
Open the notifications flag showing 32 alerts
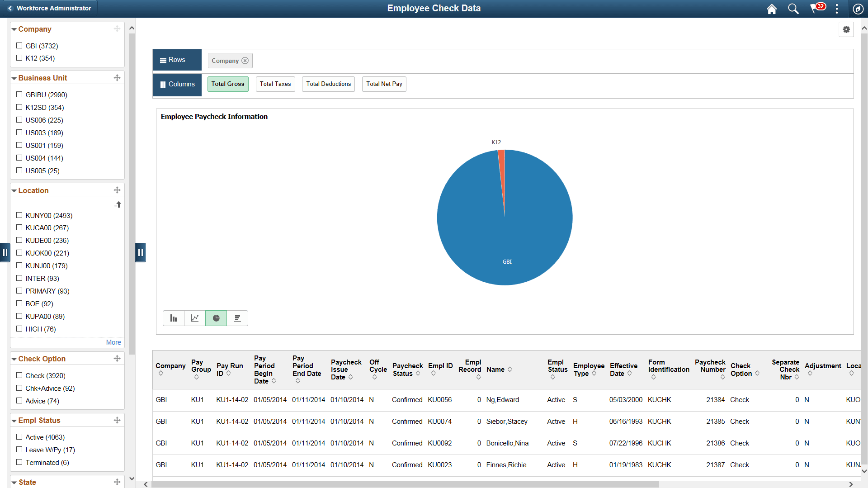[816, 9]
